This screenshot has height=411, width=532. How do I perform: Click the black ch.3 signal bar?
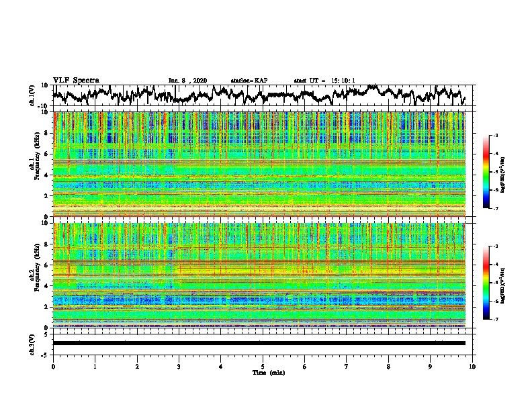[259, 343]
